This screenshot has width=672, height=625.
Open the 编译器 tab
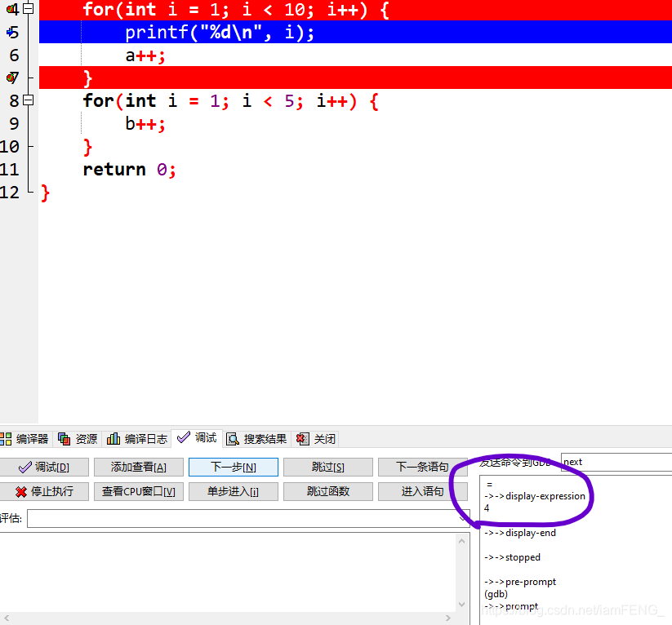click(24, 439)
